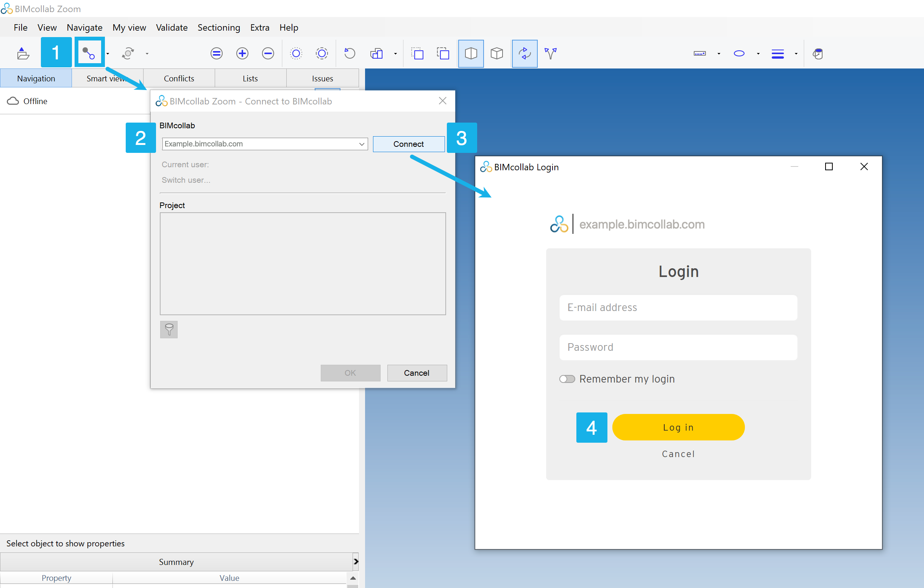Open dropdown arrow next to ellipse tool

[x=758, y=54]
